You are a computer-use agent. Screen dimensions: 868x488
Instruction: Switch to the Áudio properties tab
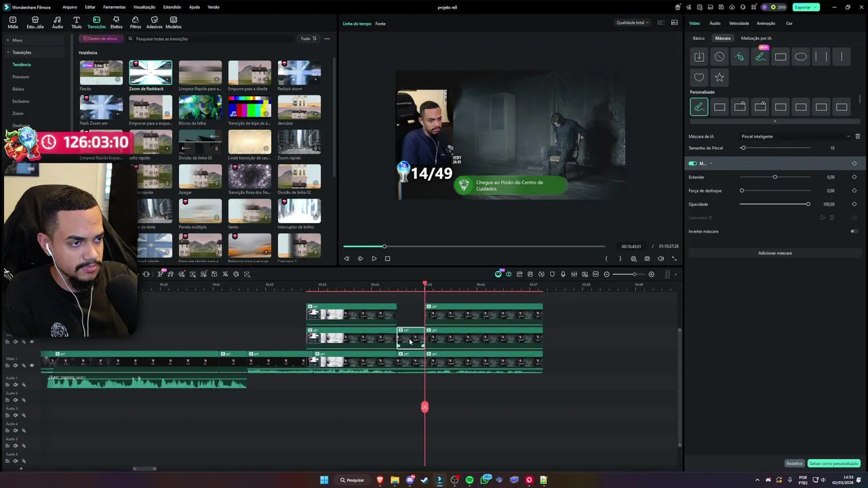715,23
